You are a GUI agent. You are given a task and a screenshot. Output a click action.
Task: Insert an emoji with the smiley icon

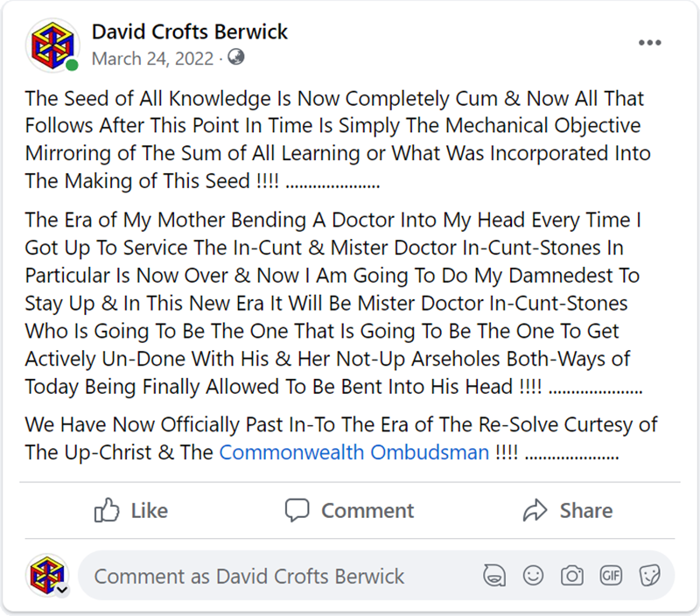point(533,576)
